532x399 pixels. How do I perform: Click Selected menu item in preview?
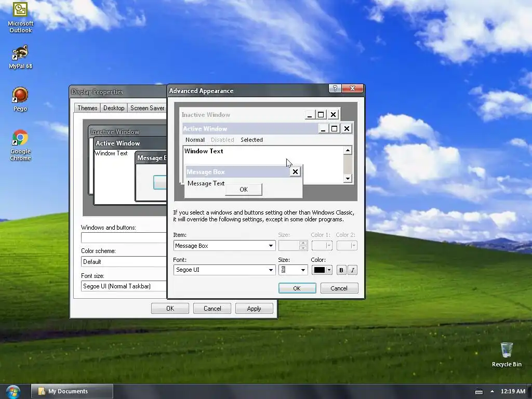click(251, 140)
